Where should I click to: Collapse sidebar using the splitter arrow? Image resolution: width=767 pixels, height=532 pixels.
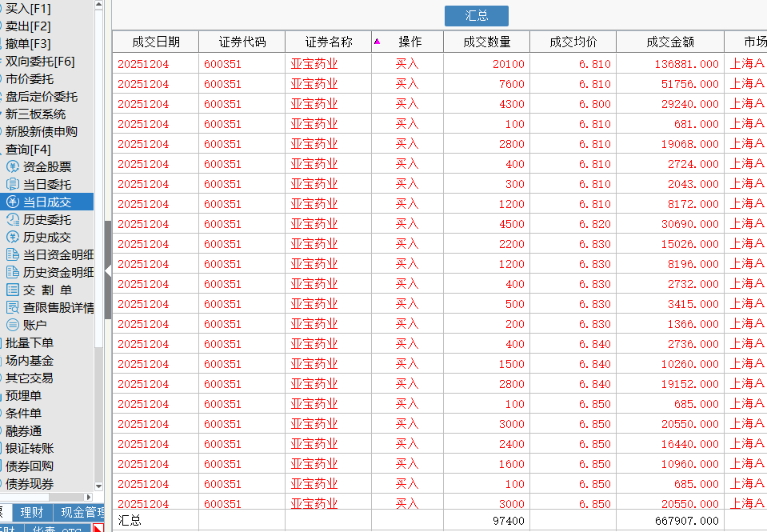coord(108,270)
